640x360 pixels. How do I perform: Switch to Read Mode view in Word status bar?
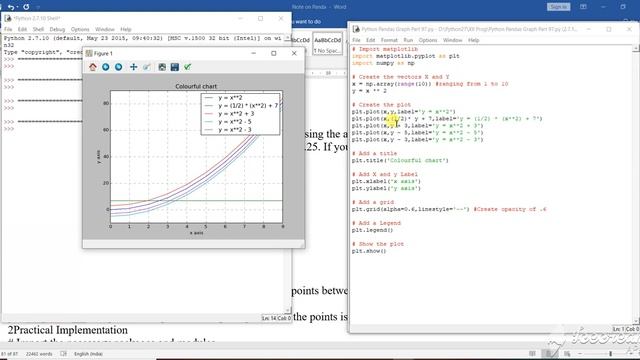532,353
